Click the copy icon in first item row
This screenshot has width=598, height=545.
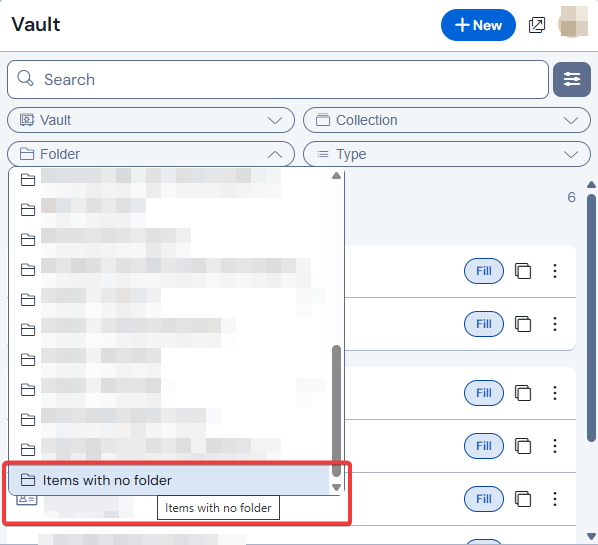click(523, 271)
